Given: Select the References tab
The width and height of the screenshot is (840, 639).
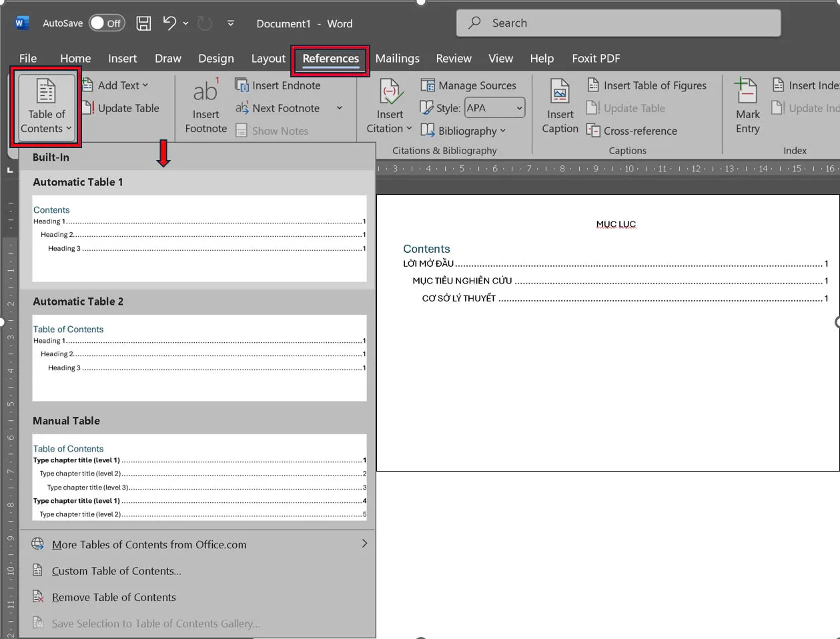Looking at the screenshot, I should [x=330, y=60].
